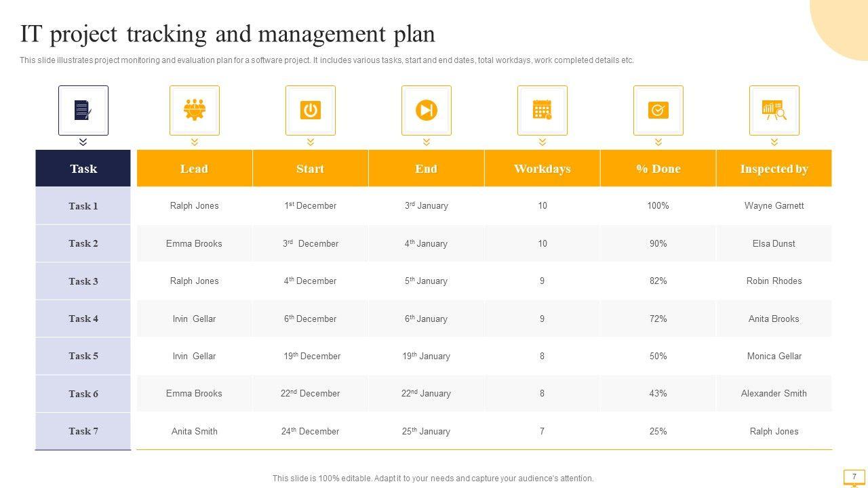
Task: Click the slide title text
Action: pos(228,33)
